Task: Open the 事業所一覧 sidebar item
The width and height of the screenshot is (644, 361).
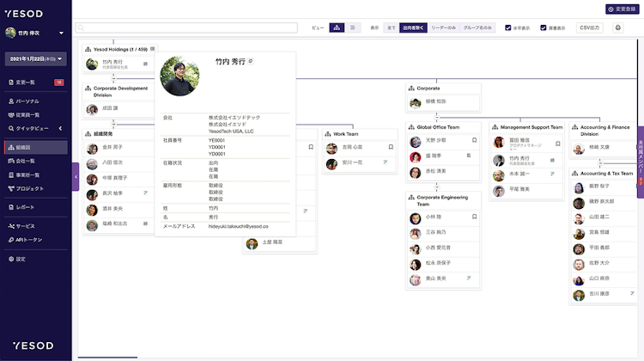Action: [36, 174]
